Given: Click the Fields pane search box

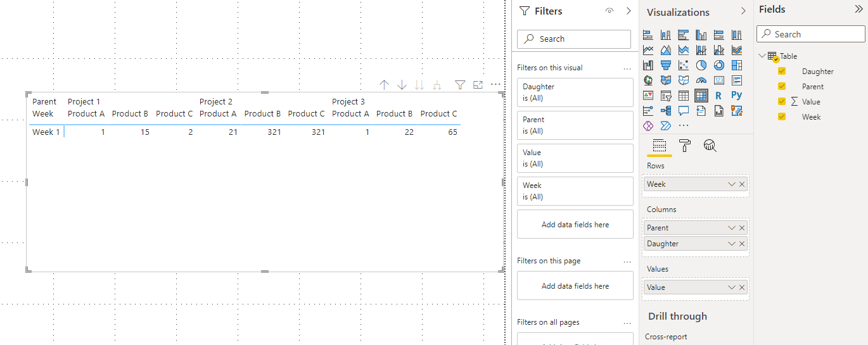Looking at the screenshot, I should pos(810,34).
